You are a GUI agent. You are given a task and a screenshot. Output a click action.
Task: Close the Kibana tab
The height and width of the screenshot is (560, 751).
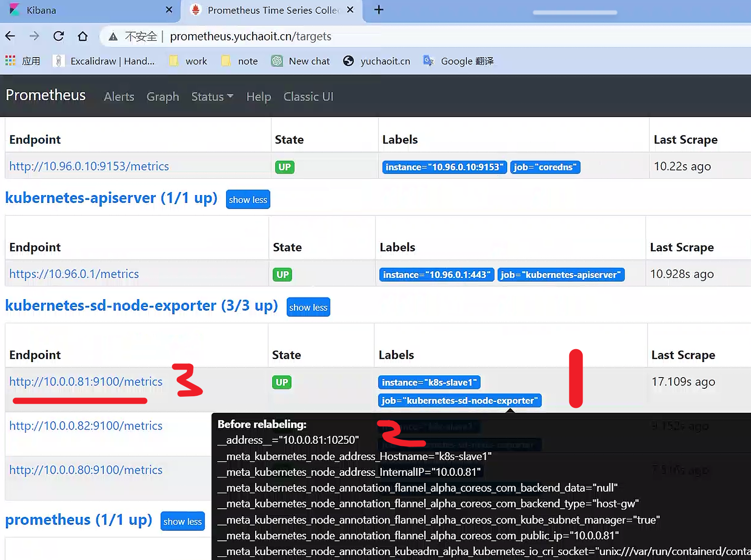click(x=169, y=10)
